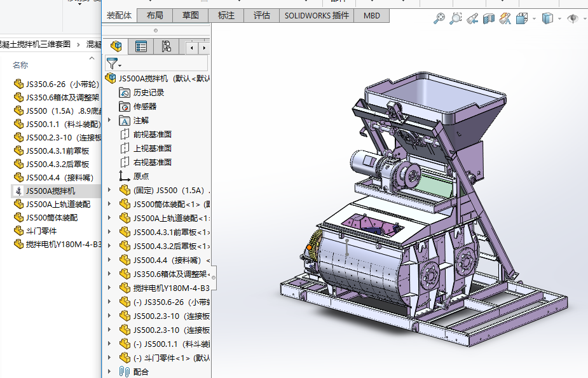This screenshot has width=588, height=378.
Task: Select JS500A上轨道装配 file in the explorer list
Action: 58,204
